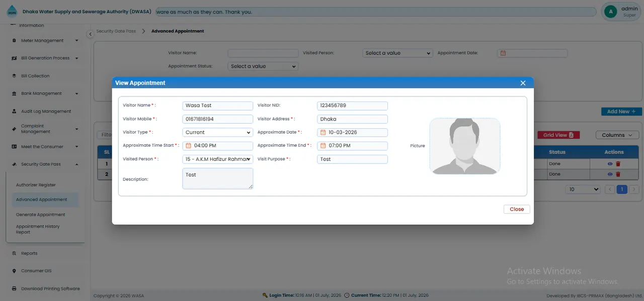Open Audit Log Management
Image resolution: width=644 pixels, height=301 pixels.
click(46, 112)
